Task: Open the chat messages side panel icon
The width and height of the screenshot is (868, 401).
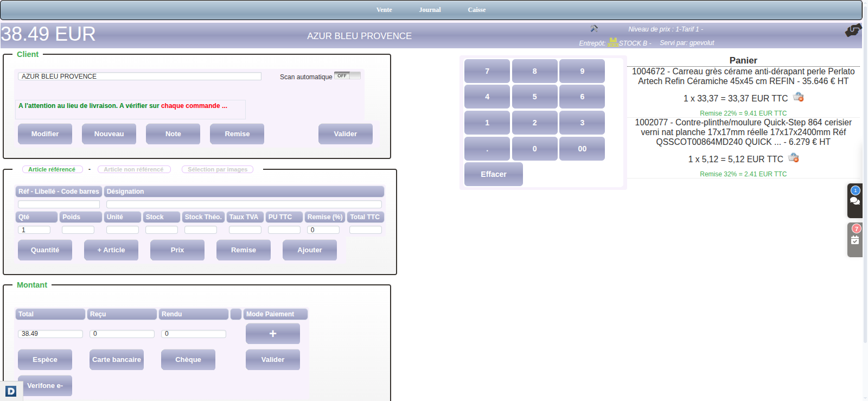Action: point(855,200)
